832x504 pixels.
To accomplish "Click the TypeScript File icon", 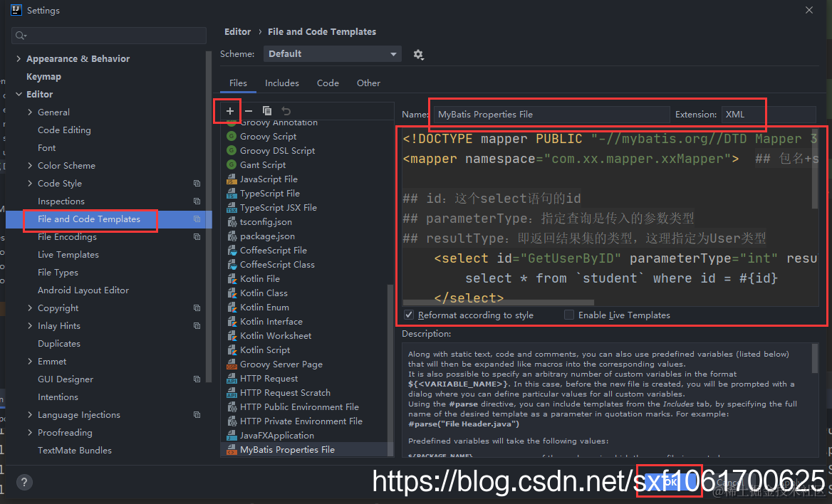I will [232, 194].
